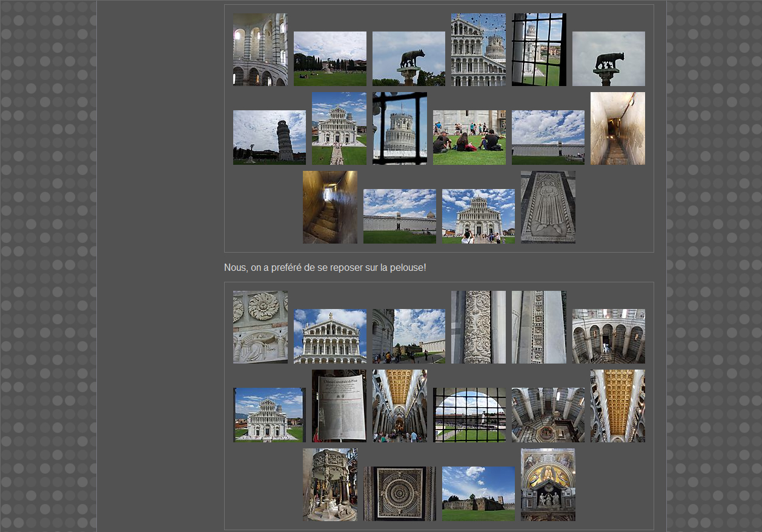Open the carved tomb slab photo
Viewport: 762px width, 532px height.
click(x=548, y=207)
